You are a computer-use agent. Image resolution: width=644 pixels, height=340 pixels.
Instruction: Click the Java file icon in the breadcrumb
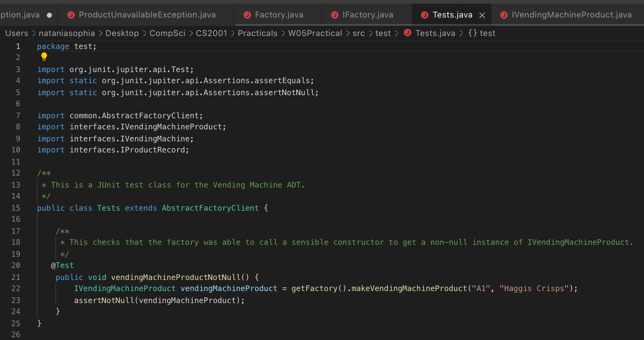(x=407, y=33)
